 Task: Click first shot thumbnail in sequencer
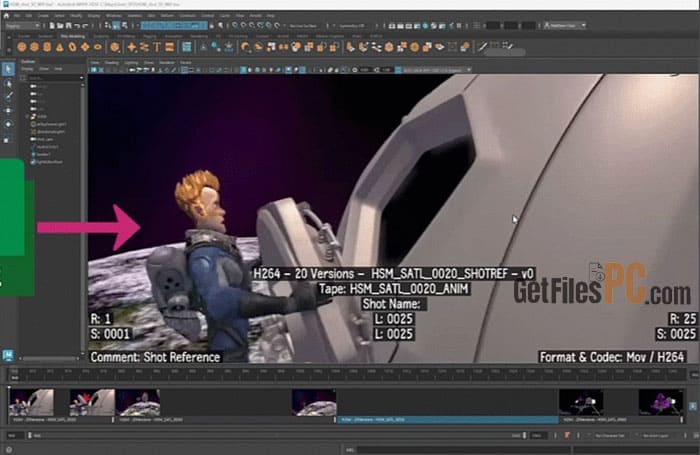tap(31, 402)
